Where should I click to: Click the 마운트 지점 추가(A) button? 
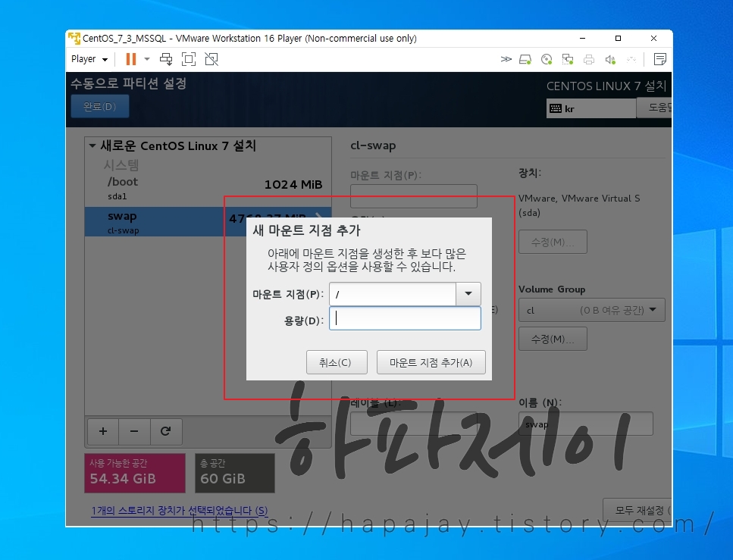pyautogui.click(x=431, y=362)
